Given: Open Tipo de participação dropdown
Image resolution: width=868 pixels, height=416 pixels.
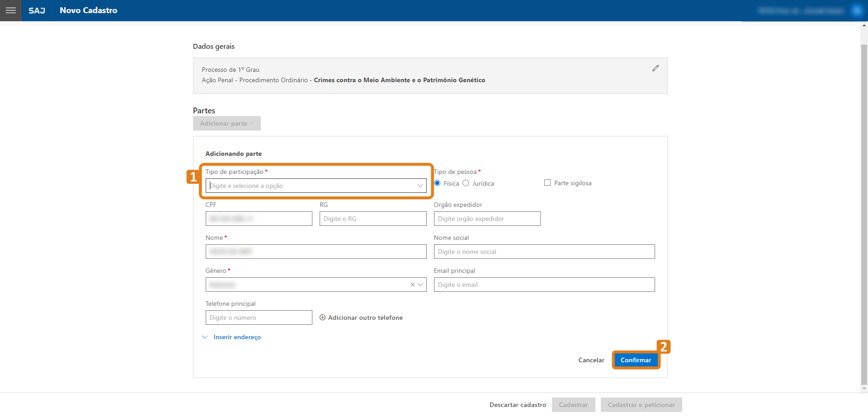Looking at the screenshot, I should click(x=316, y=186).
